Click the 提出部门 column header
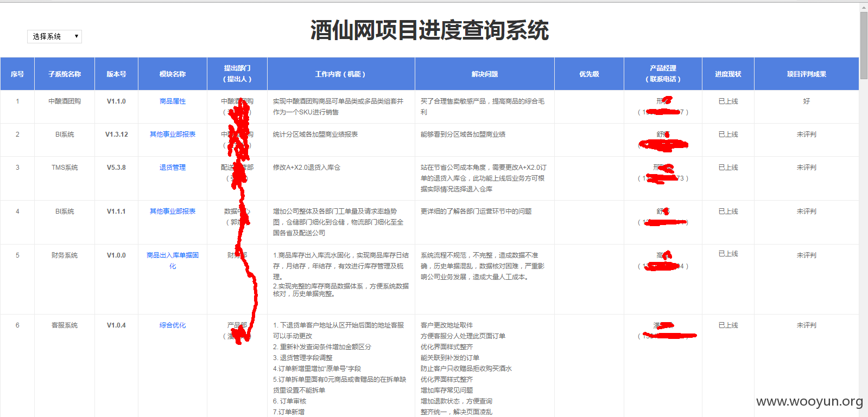This screenshot has width=868, height=417. 237,74
